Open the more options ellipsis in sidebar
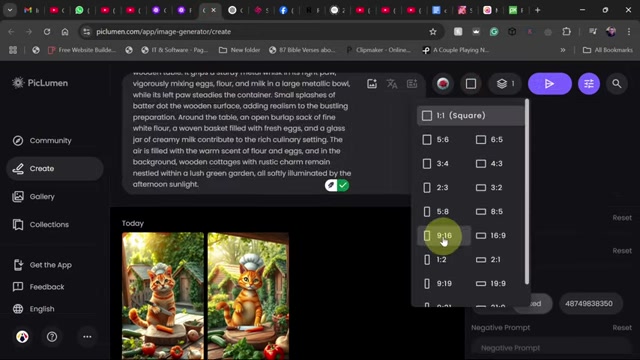The image size is (640, 360). click(x=87, y=337)
